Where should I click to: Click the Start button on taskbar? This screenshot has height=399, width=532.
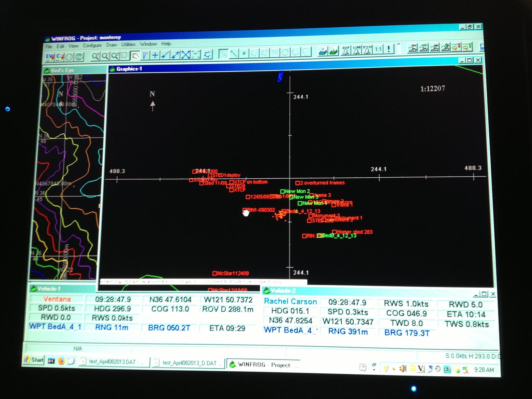click(x=34, y=360)
